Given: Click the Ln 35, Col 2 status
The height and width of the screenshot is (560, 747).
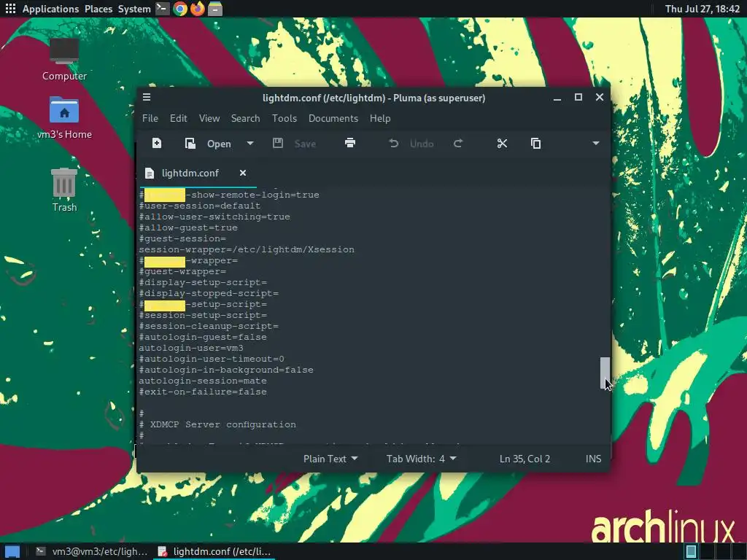Looking at the screenshot, I should pyautogui.click(x=525, y=459).
